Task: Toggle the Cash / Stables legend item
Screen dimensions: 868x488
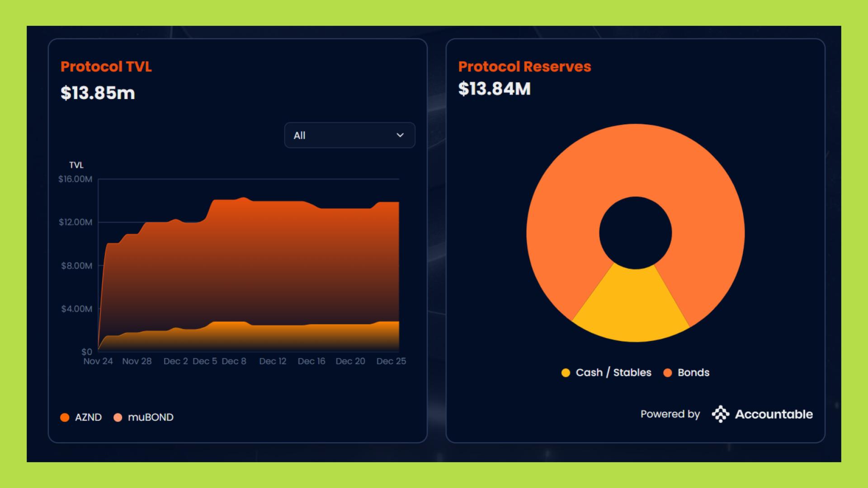Action: (x=613, y=373)
